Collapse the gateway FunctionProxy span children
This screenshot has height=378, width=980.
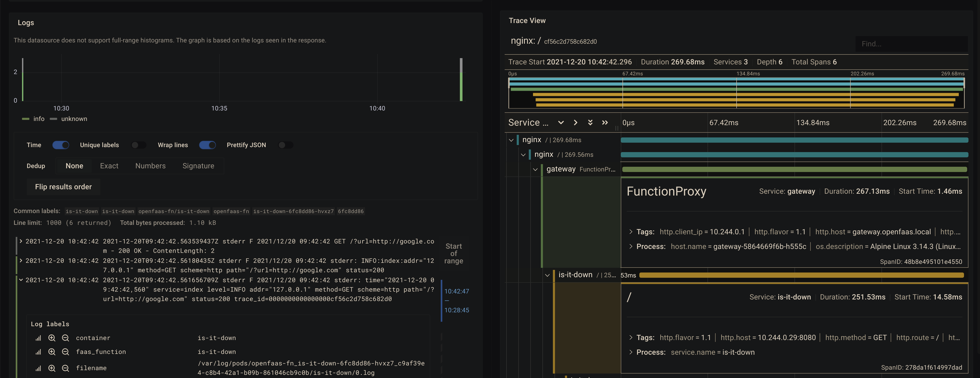coord(535,169)
